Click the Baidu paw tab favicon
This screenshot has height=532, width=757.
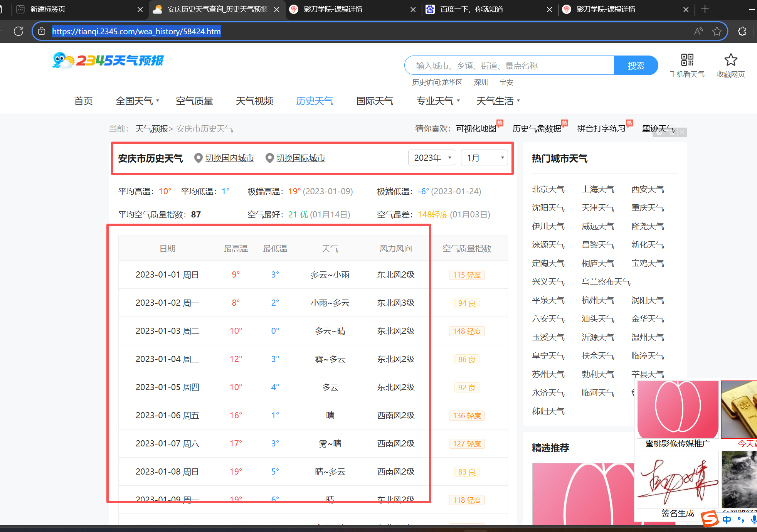(430, 9)
